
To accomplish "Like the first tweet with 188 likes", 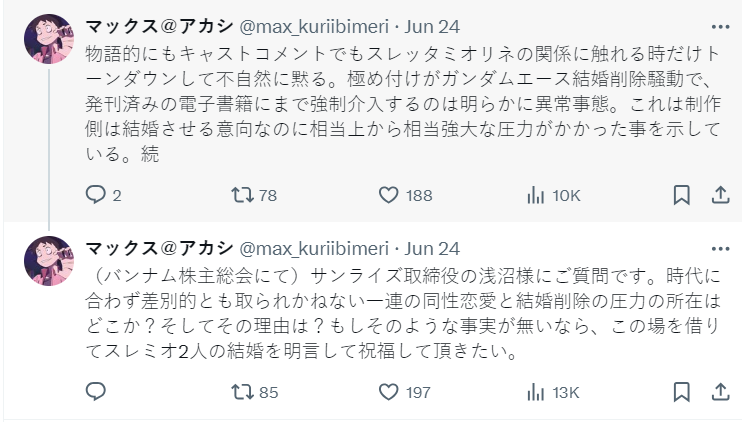I will click(x=390, y=194).
